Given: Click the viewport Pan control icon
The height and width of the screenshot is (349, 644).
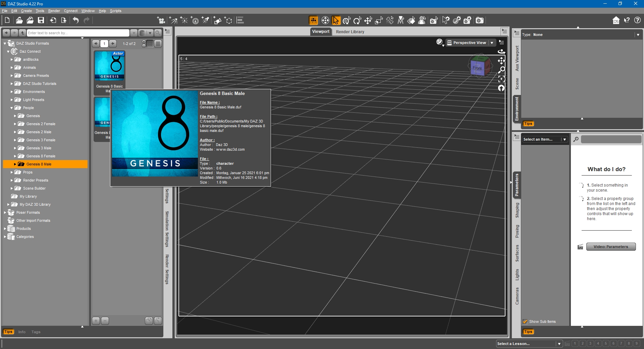Looking at the screenshot, I should pos(501,61).
